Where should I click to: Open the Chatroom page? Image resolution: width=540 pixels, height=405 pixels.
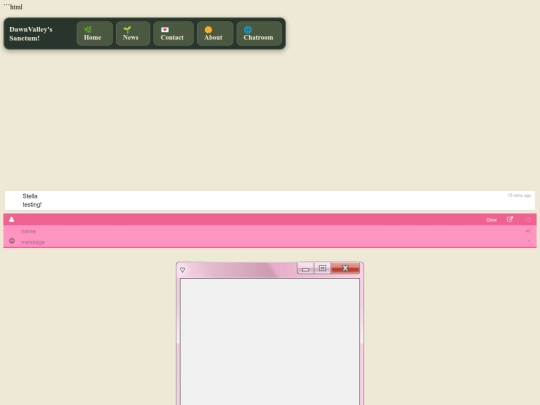(259, 33)
